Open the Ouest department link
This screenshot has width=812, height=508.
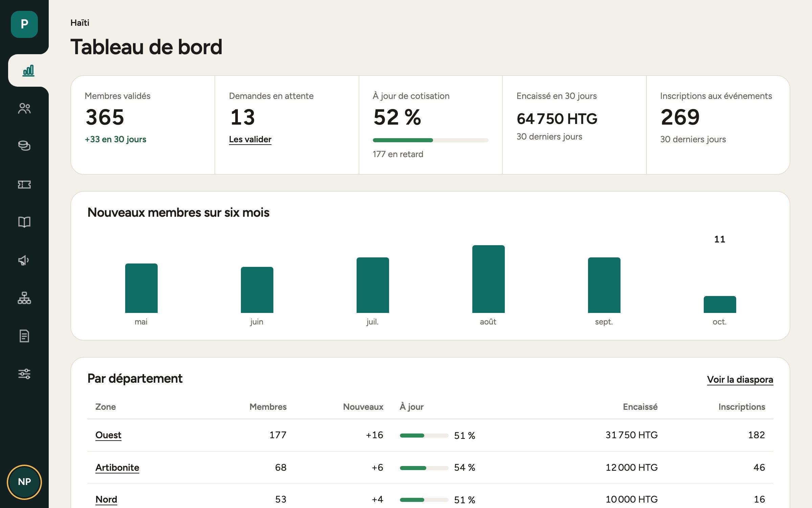[x=108, y=435]
